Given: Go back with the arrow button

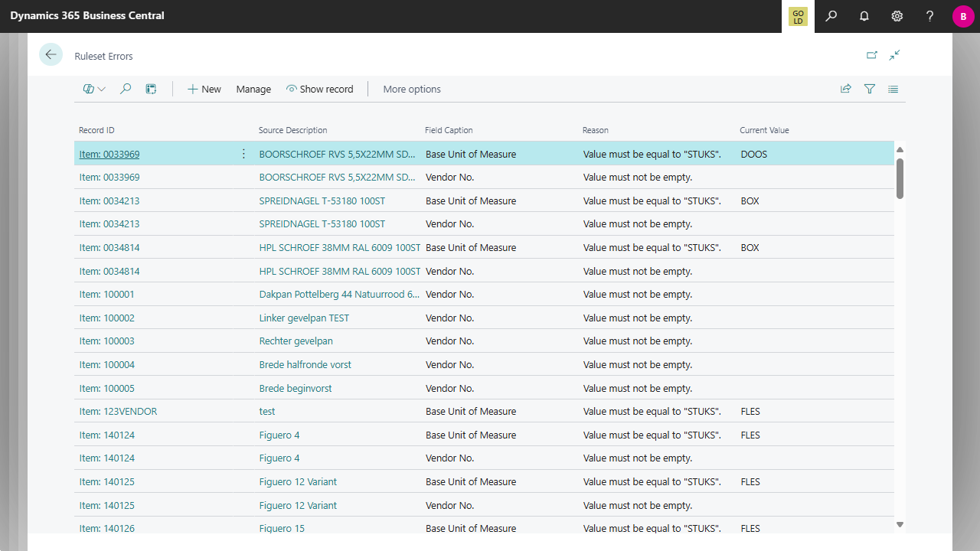Looking at the screenshot, I should click(x=51, y=54).
